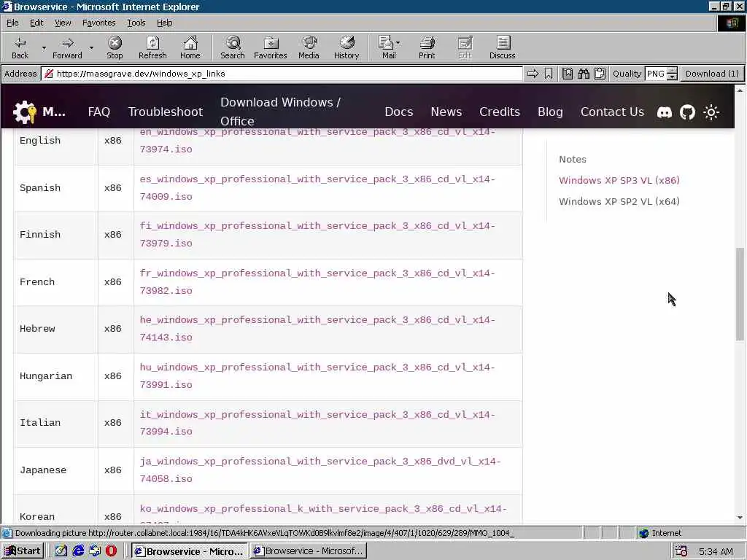Screen dimensions: 747x560
Task: Refresh the current page
Action: coord(152,47)
